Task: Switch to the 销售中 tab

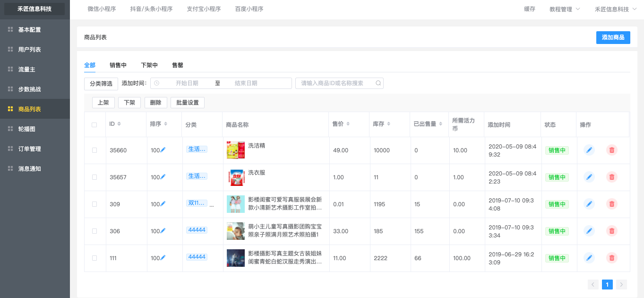Action: [118, 65]
